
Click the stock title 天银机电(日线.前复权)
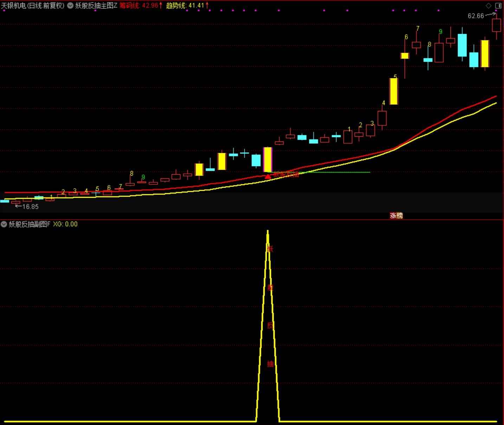click(x=33, y=6)
